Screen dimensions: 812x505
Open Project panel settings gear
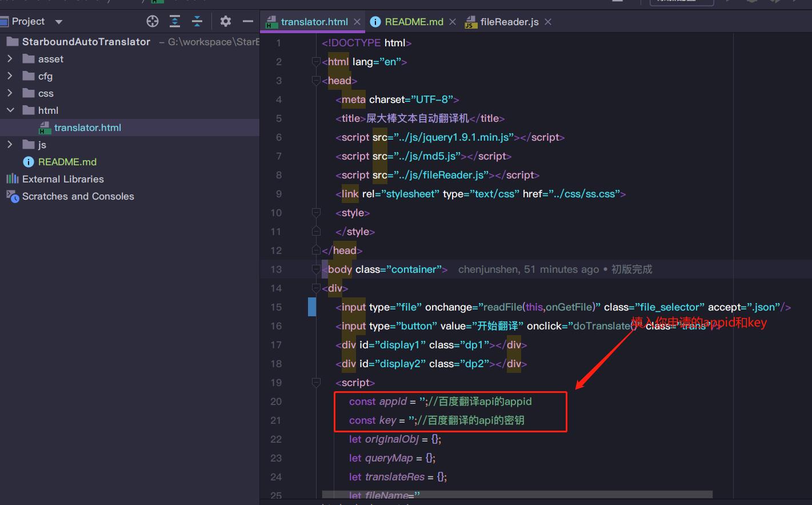pyautogui.click(x=226, y=22)
